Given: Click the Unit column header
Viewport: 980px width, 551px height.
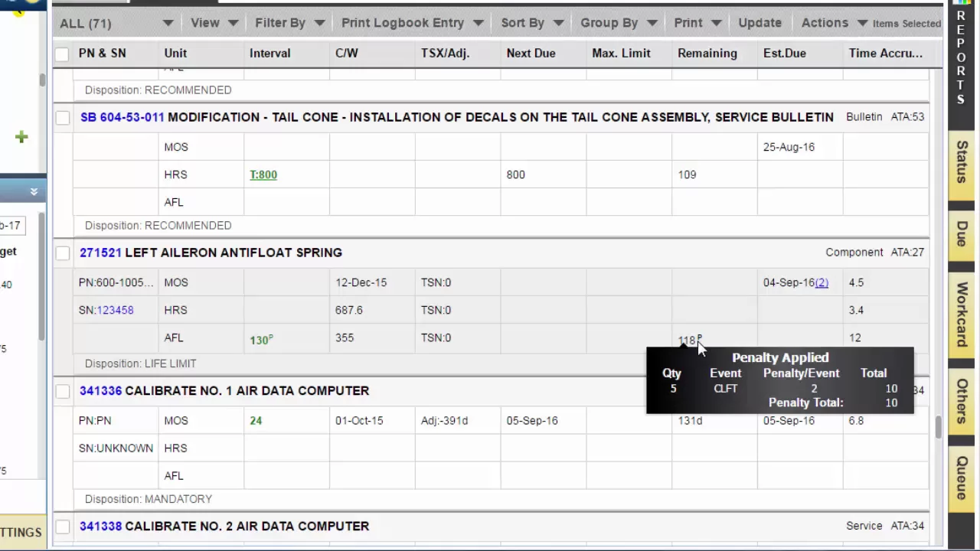Looking at the screenshot, I should click(175, 54).
